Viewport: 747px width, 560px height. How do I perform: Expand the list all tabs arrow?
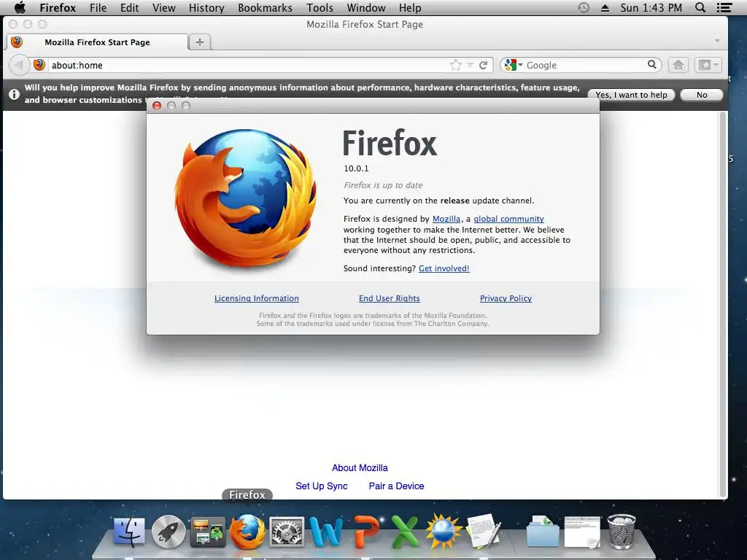718,41
